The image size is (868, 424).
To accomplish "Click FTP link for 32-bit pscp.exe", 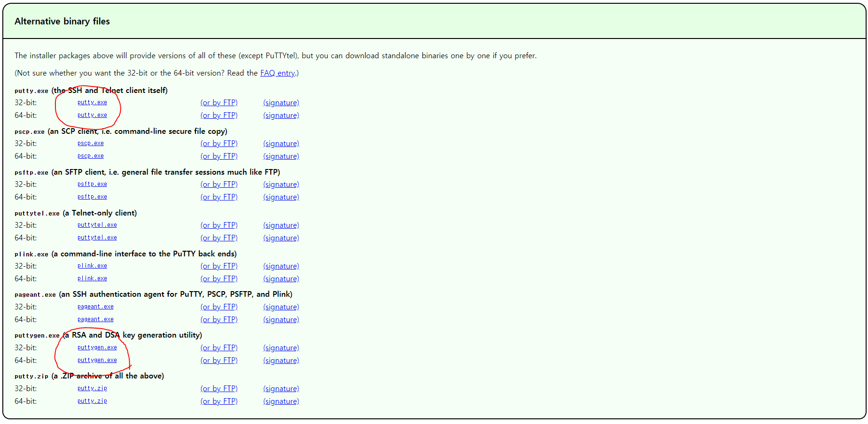I will [219, 144].
